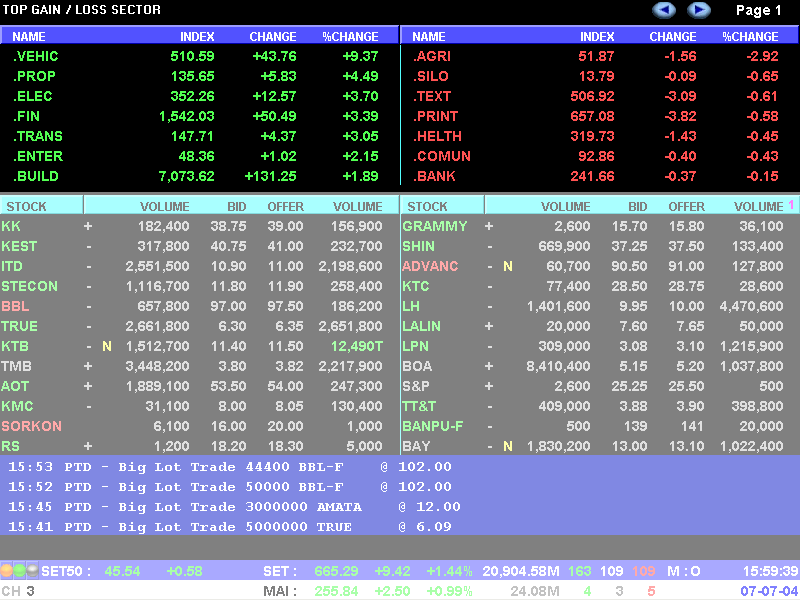Select stock KTC

pos(415,286)
